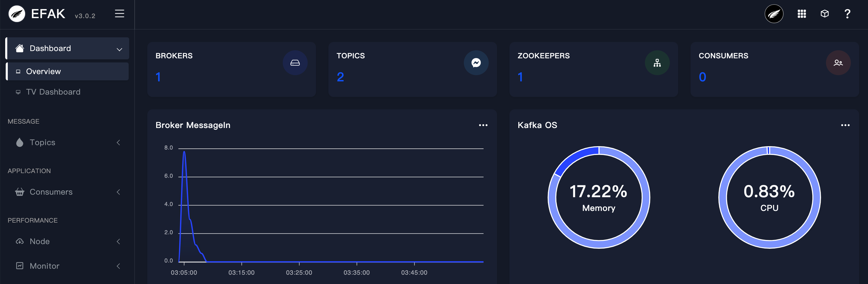868x284 pixels.
Task: Collapse the Dashboard menu chevron
Action: [x=119, y=49]
